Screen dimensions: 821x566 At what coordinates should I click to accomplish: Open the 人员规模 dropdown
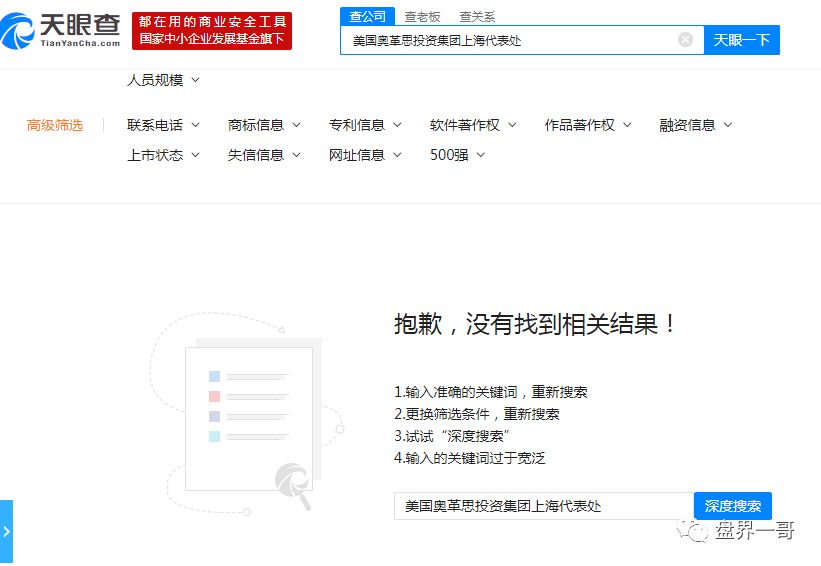coord(163,80)
